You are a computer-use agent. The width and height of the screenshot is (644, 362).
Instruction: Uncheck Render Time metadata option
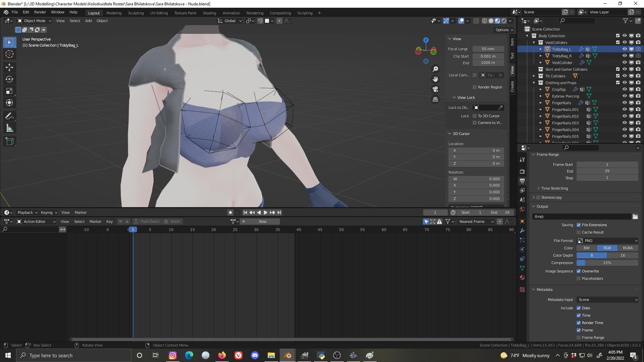[579, 323]
